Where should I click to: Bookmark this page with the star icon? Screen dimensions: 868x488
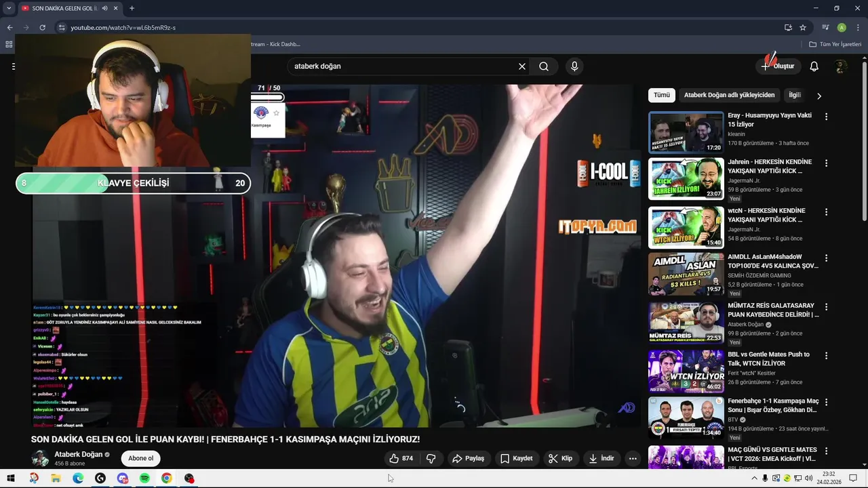803,28
